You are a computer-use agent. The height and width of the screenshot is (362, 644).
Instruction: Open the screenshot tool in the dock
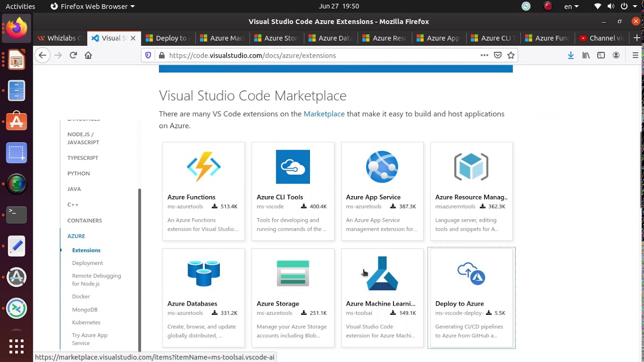coord(17,152)
